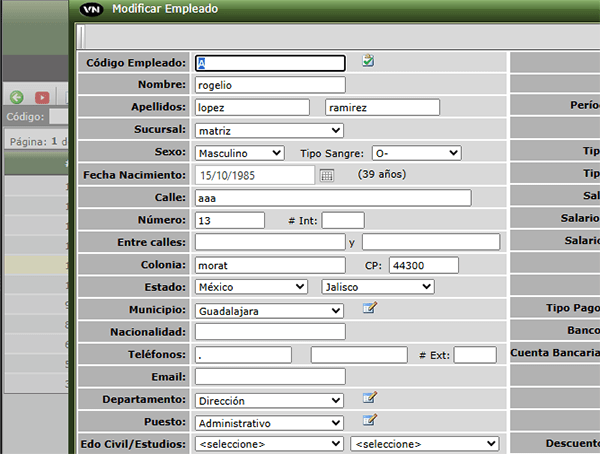Image resolution: width=600 pixels, height=454 pixels.
Task: Expand the Sexo dropdown
Action: (240, 153)
